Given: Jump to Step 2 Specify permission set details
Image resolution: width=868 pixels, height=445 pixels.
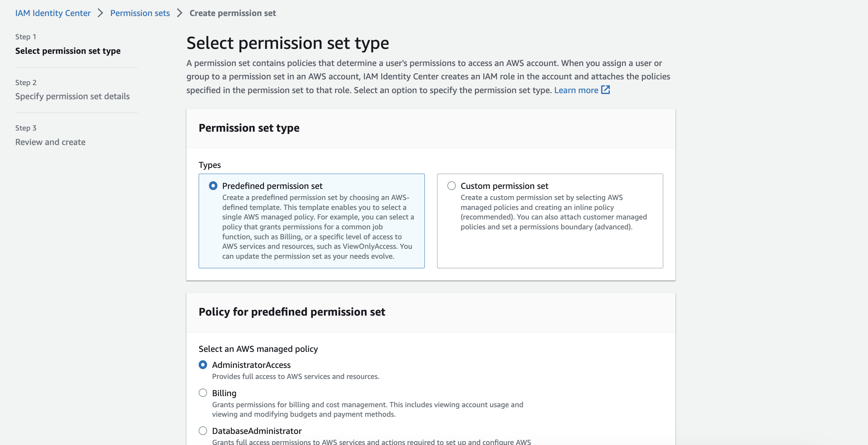Looking at the screenshot, I should [x=72, y=96].
